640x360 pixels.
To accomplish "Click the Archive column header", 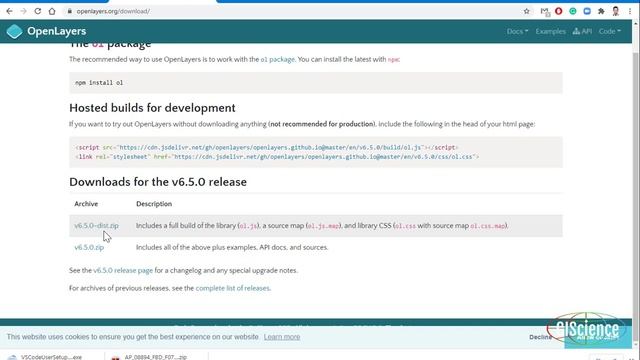I will click(86, 204).
